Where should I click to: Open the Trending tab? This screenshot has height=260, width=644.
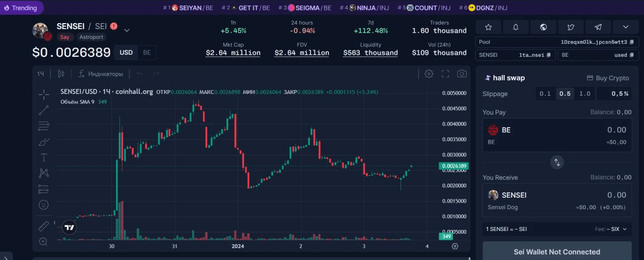[x=21, y=8]
